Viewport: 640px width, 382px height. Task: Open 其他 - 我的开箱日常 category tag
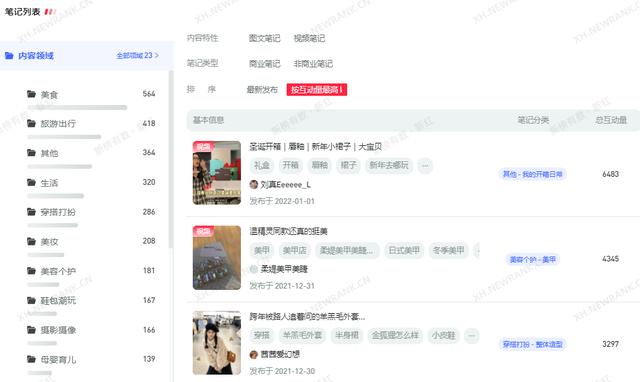pyautogui.click(x=532, y=174)
